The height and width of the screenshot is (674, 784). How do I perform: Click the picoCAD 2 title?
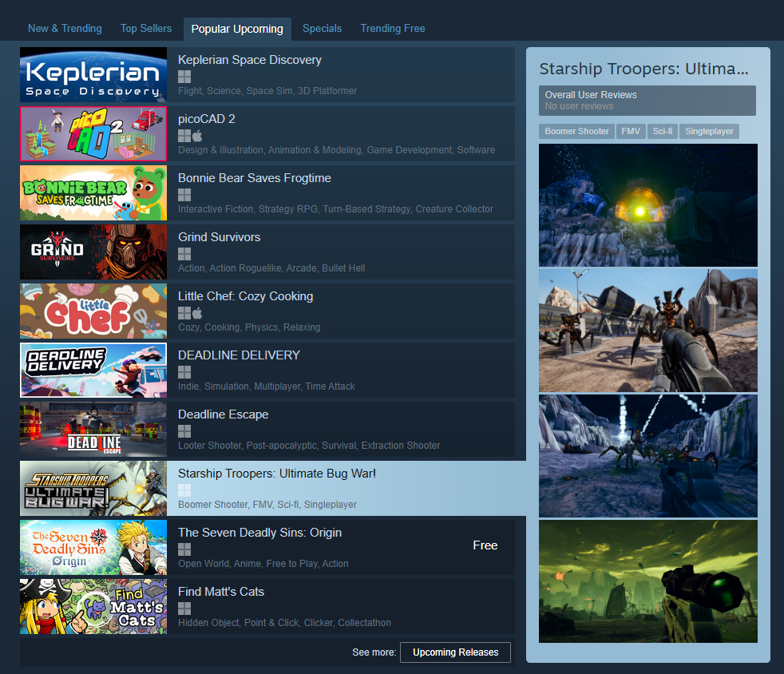click(x=207, y=119)
